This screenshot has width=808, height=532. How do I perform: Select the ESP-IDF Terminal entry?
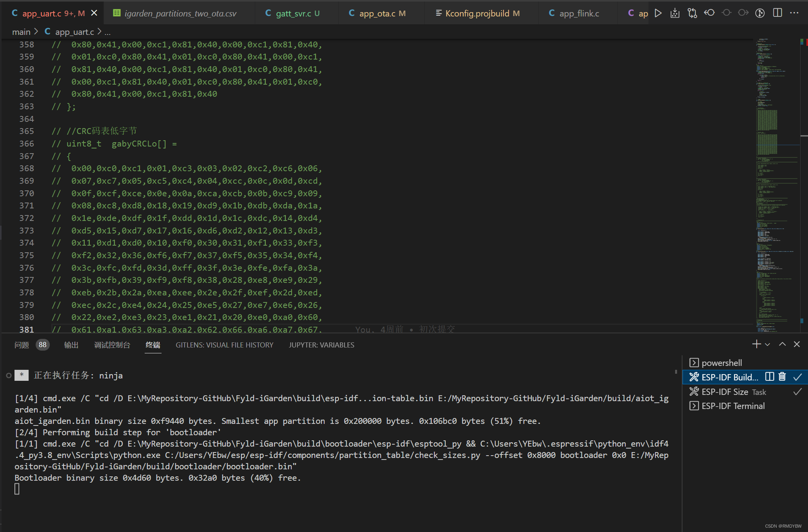(745, 406)
